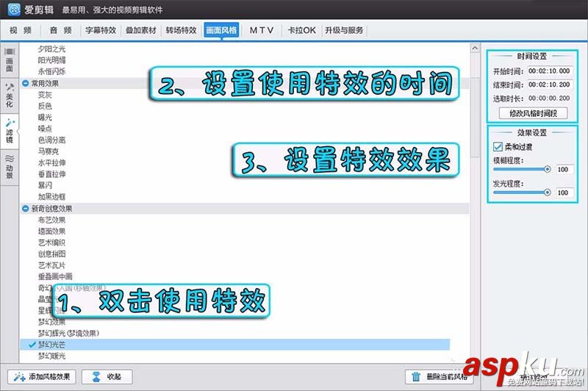Switch to the 叠加素材 tab
Screen dimensions: 588x391
pyautogui.click(x=140, y=30)
